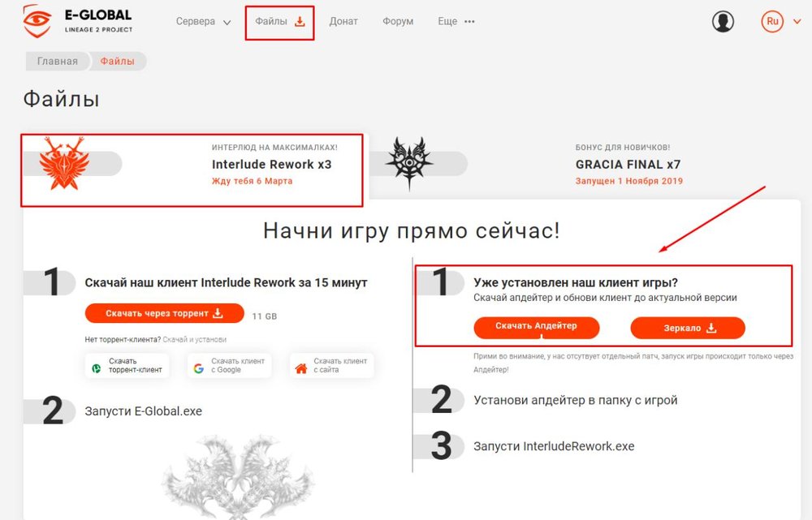Click the orange Interlude Rework dragon emblem

[x=63, y=164]
